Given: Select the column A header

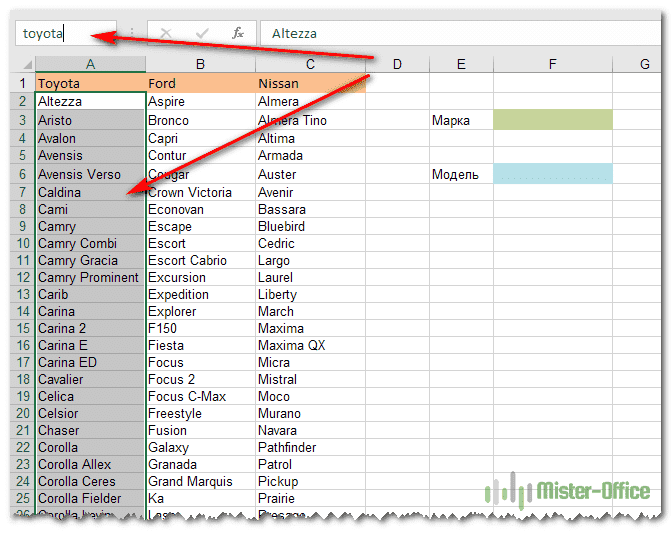Looking at the screenshot, I should pyautogui.click(x=90, y=65).
